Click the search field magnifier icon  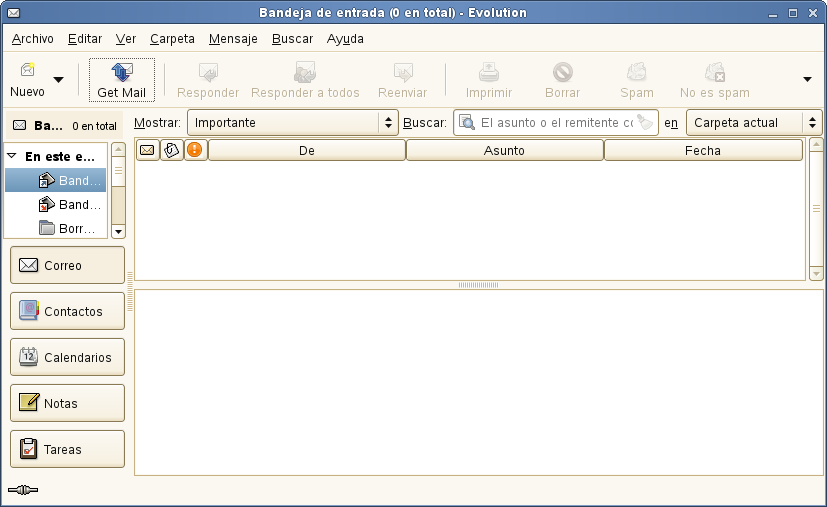467,122
